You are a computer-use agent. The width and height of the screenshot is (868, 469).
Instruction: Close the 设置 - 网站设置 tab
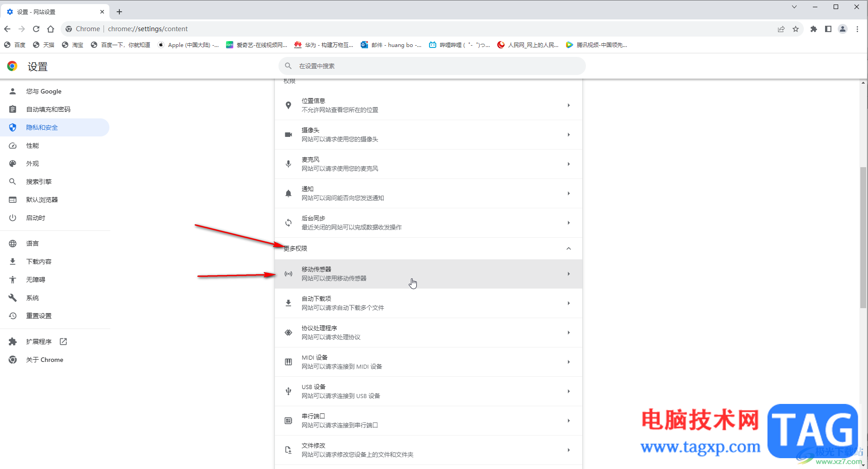click(102, 12)
